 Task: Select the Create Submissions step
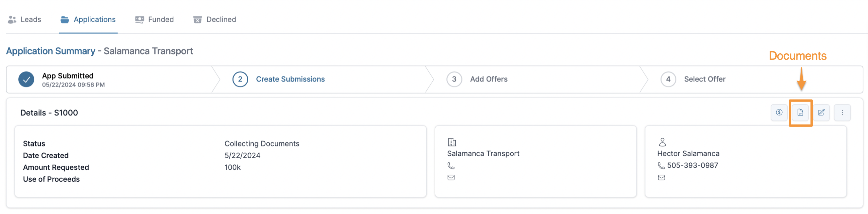pyautogui.click(x=290, y=79)
